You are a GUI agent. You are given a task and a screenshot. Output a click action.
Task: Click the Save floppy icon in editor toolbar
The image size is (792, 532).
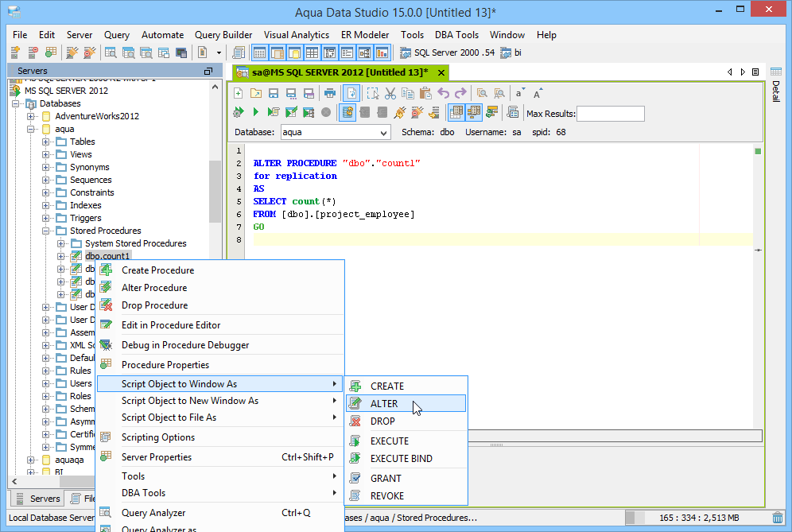(x=274, y=93)
